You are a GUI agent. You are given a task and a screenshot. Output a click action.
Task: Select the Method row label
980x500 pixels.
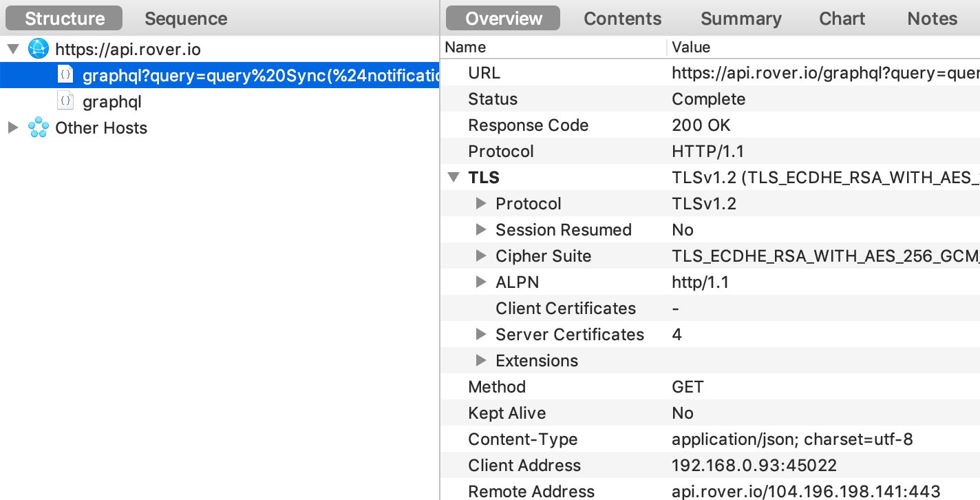(497, 387)
